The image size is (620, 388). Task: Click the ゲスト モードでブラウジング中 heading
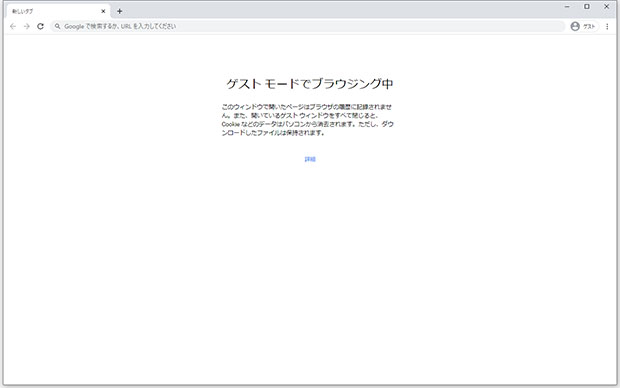pos(310,83)
